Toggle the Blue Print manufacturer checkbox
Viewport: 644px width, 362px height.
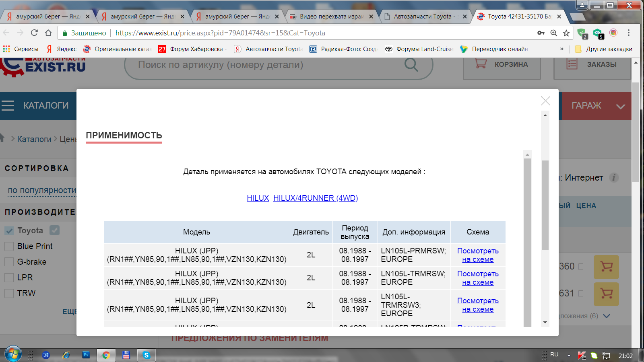9,246
